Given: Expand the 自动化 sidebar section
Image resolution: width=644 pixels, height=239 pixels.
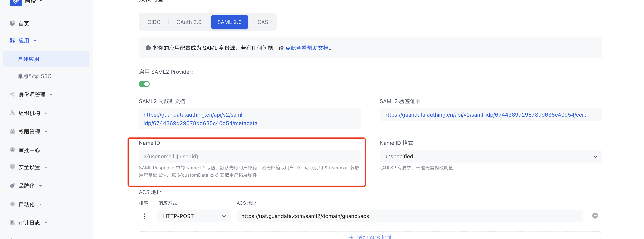Looking at the screenshot, I should tap(41, 204).
